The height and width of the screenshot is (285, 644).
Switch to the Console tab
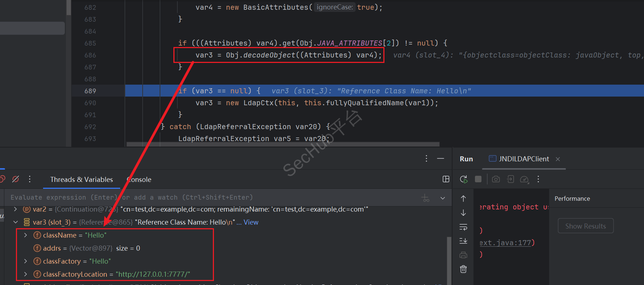pos(139,180)
